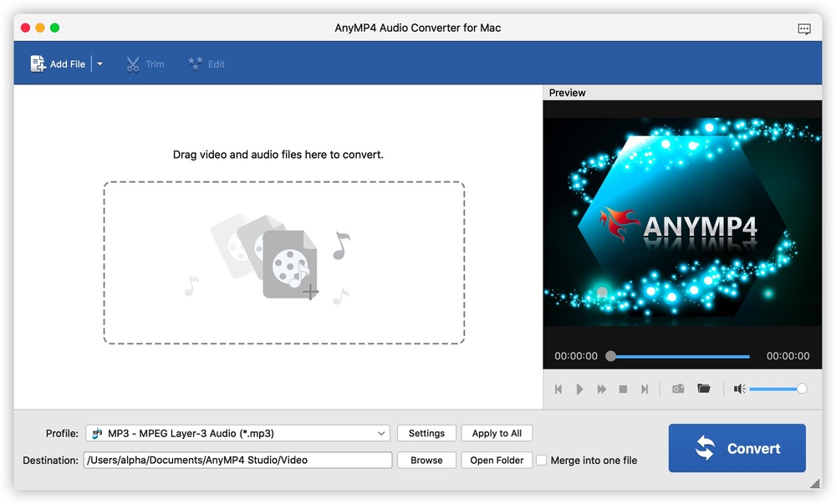Adjust the volume slider
The image size is (836, 504).
point(777,389)
